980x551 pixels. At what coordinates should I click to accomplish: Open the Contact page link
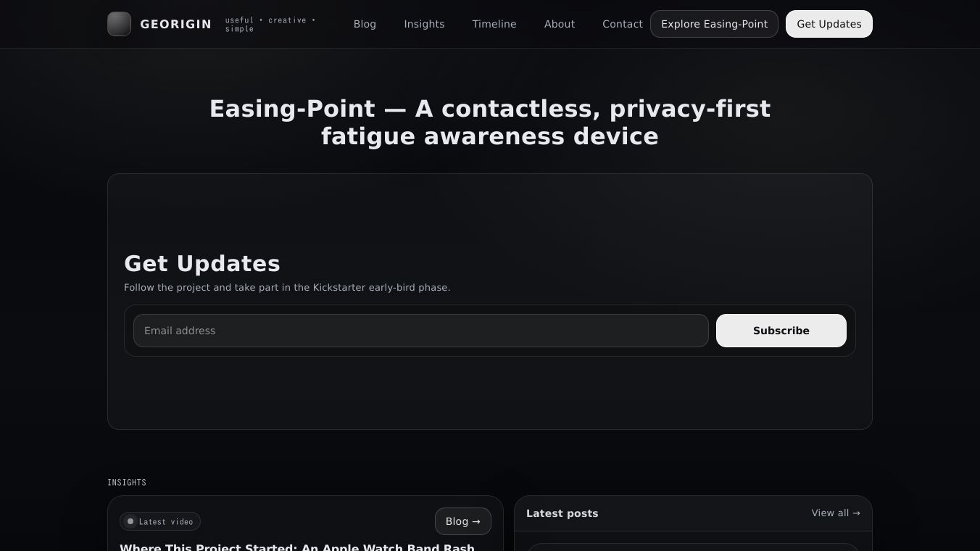[622, 24]
